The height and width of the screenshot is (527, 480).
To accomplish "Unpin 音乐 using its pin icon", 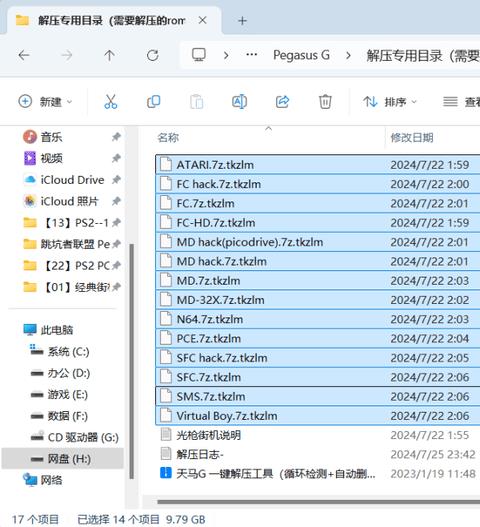I will [116, 137].
